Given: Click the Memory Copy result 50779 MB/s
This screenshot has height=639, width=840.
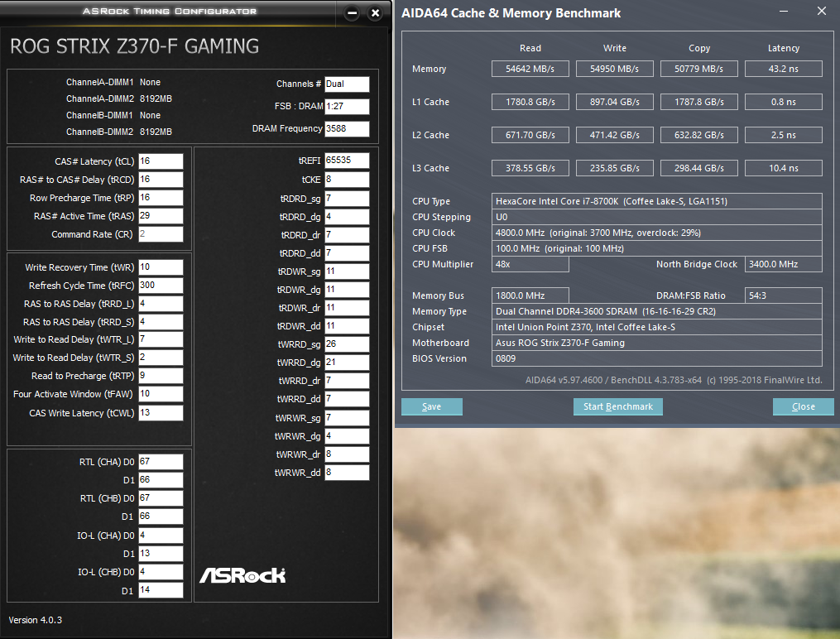Looking at the screenshot, I should pos(698,69).
